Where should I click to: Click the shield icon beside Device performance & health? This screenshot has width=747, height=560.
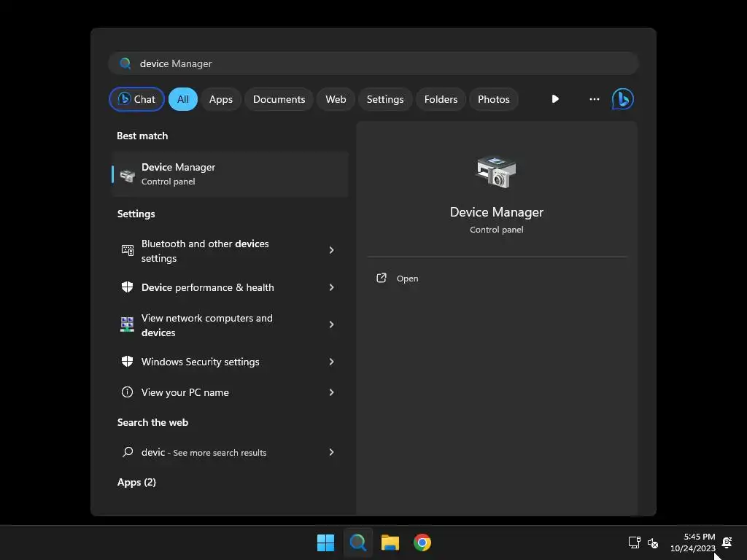127,287
